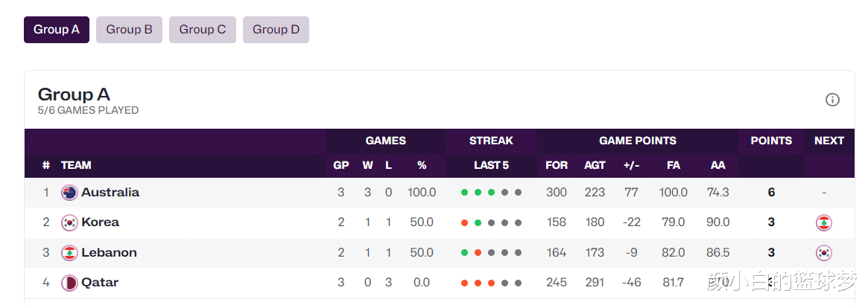The width and height of the screenshot is (868, 305).
Task: Click the Qatar flag icon
Action: coord(69,283)
